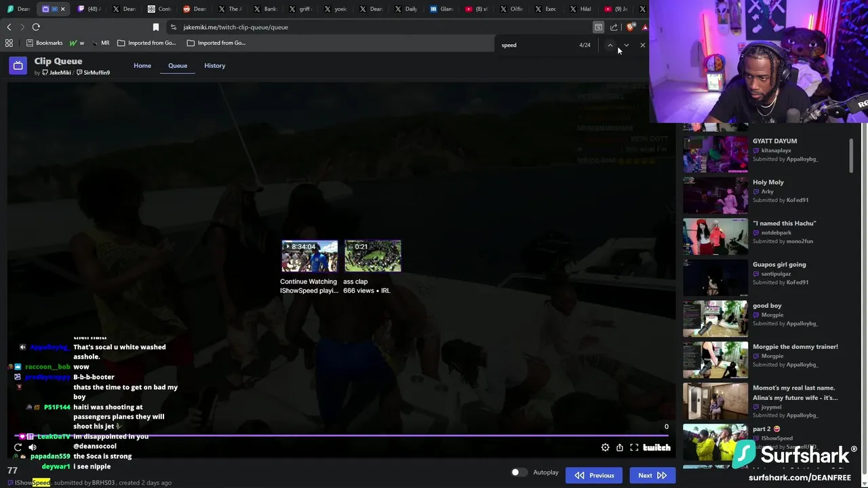Viewport: 868px width, 488px height.
Task: Open the highlighted IShowSpeed channel link below the player
Action: click(x=33, y=483)
